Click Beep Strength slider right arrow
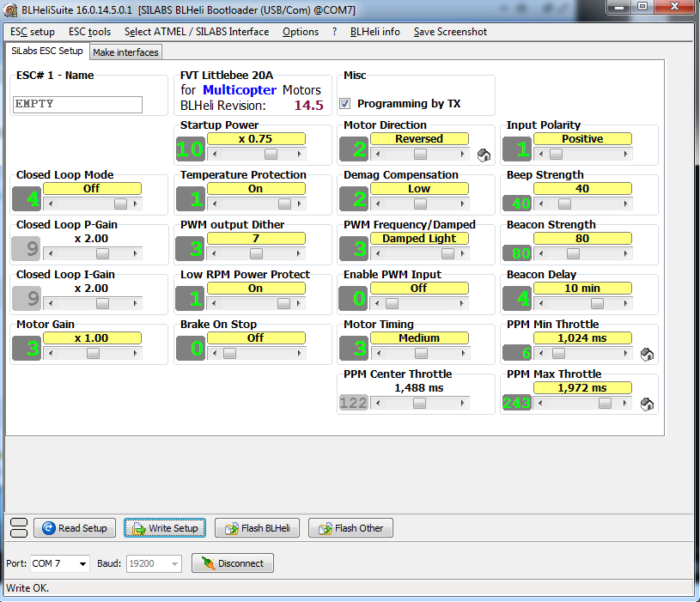The image size is (700, 602). [626, 204]
